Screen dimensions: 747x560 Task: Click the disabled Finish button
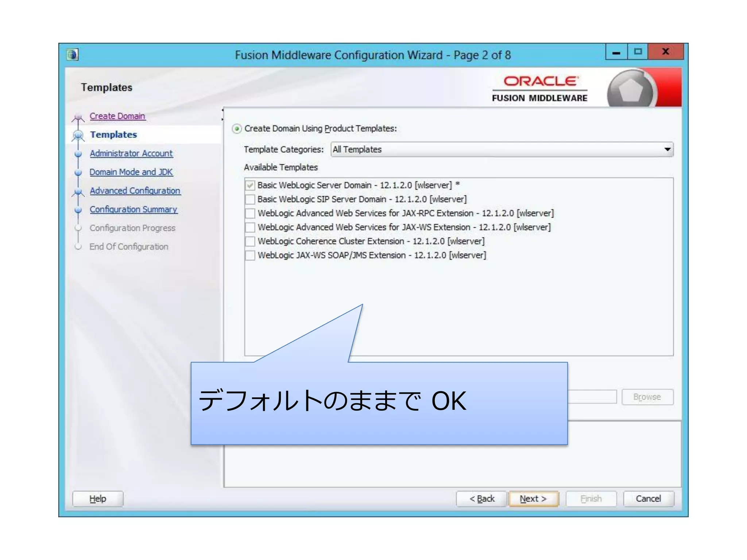591,499
